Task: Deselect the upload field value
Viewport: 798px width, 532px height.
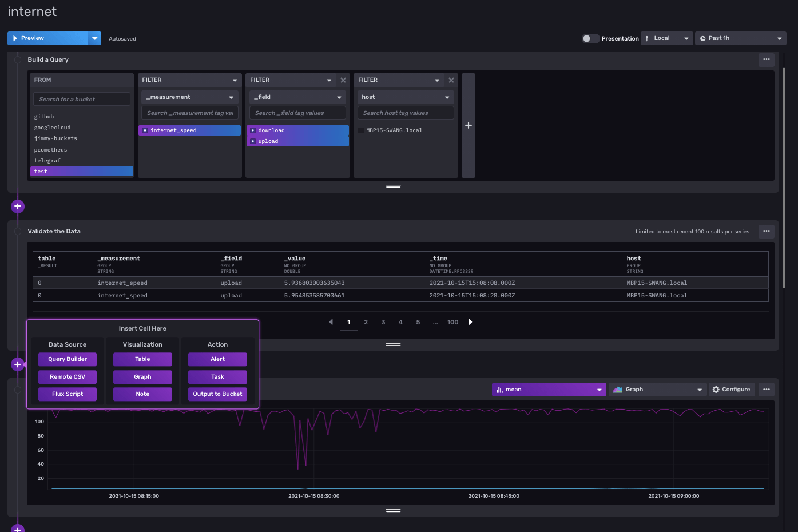Action: click(297, 141)
